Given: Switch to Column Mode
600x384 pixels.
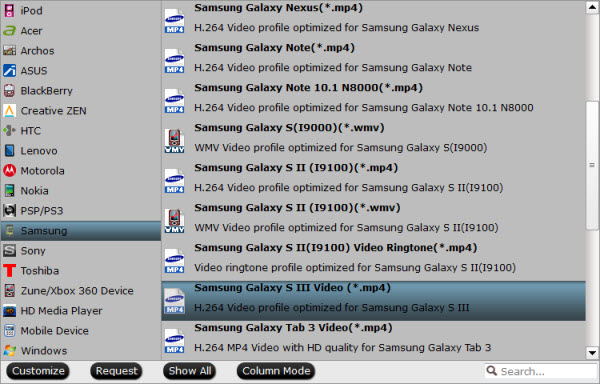Looking at the screenshot, I should click(x=276, y=371).
